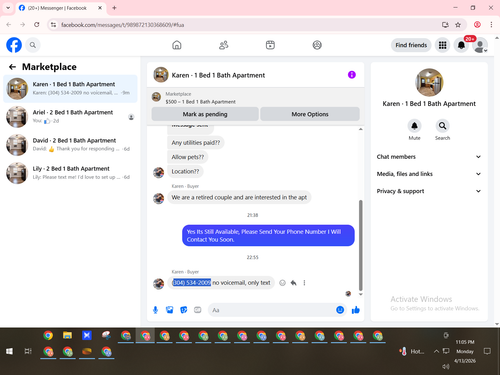Search in conversation magnifier icon

[442, 126]
